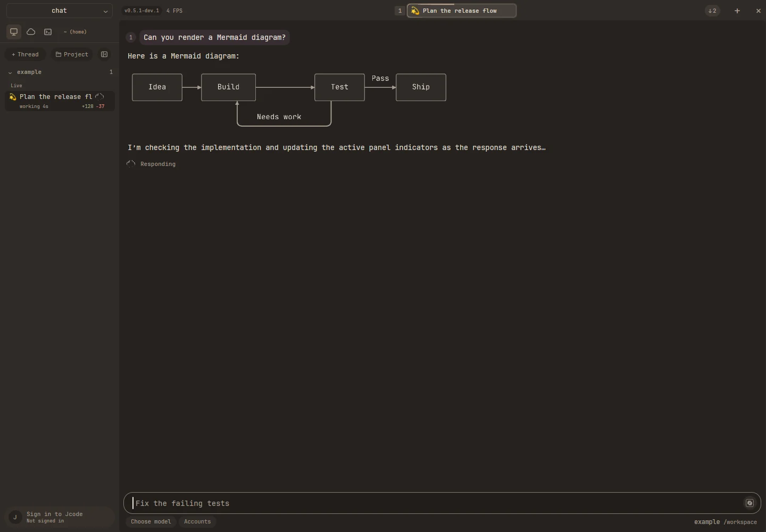The width and height of the screenshot is (766, 532).
Task: Focus the message input field
Action: [442, 503]
